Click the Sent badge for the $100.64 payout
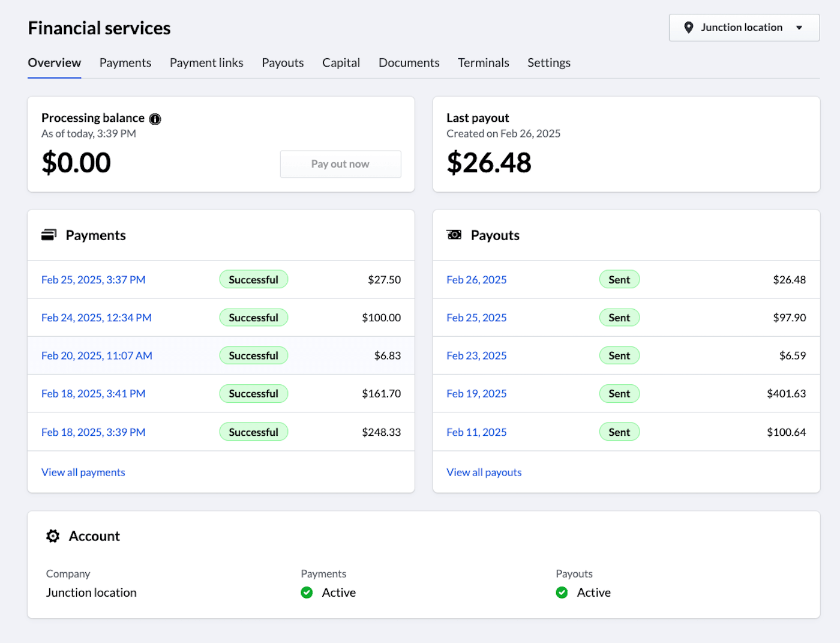This screenshot has height=643, width=840. 619,432
